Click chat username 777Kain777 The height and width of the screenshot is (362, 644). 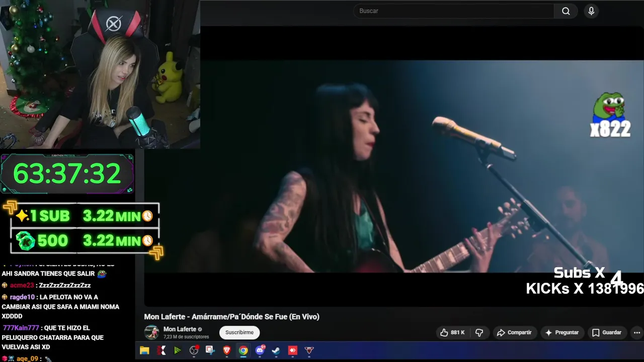pyautogui.click(x=21, y=328)
